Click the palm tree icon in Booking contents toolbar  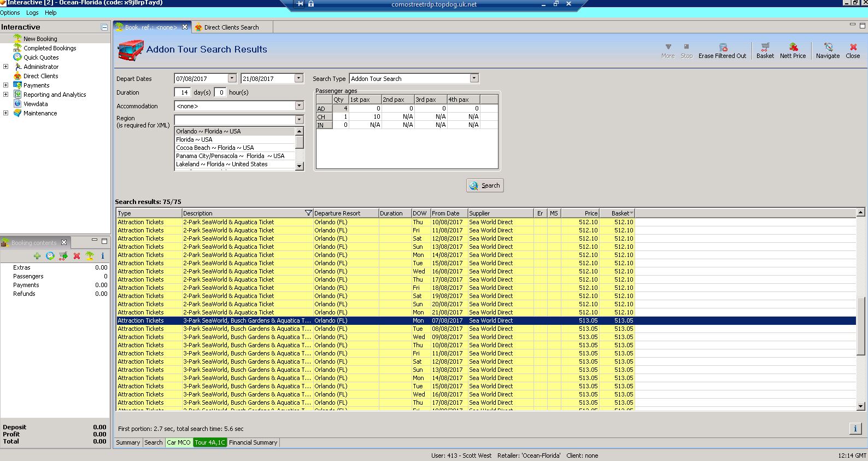(90, 256)
